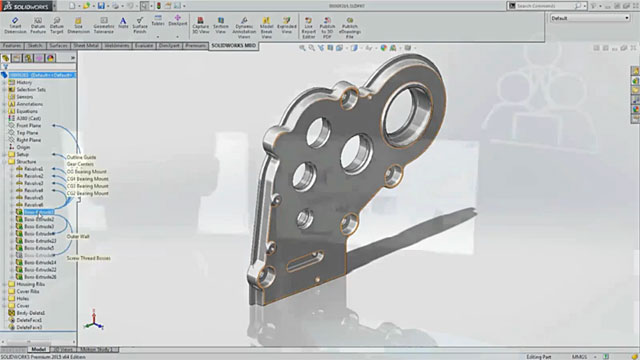Switch to the Sheet Metal tab
Viewport: 640px width, 360px height.
86,46
